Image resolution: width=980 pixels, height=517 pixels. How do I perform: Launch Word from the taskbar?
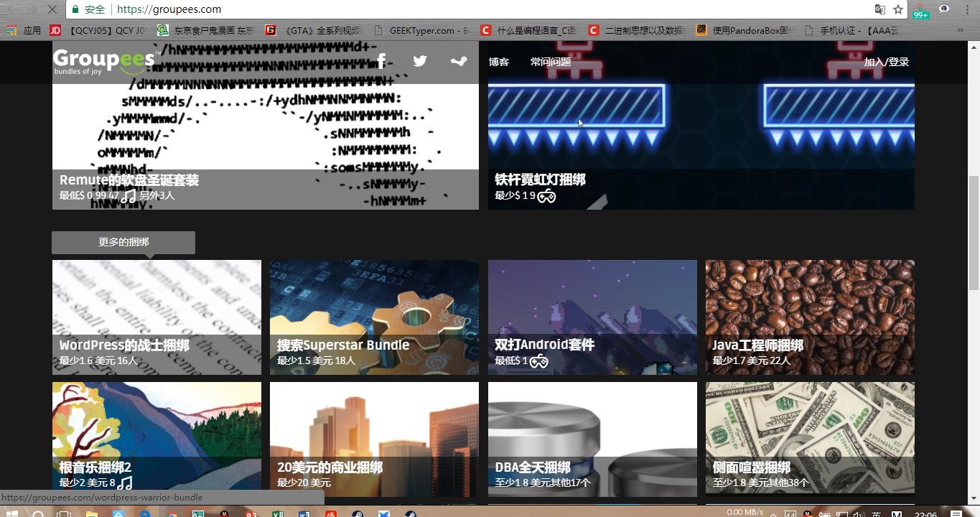(304, 513)
